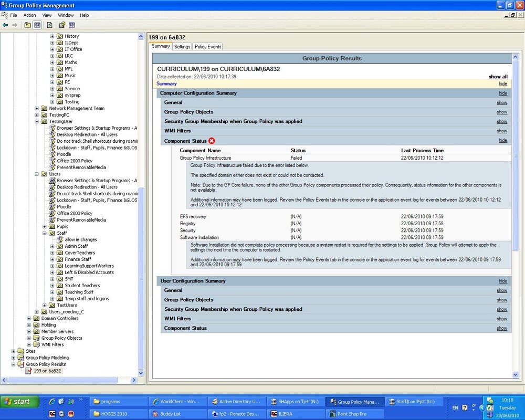Screen dimensions: 525x420
Task: Expand the History OU node
Action: [x=52, y=36]
